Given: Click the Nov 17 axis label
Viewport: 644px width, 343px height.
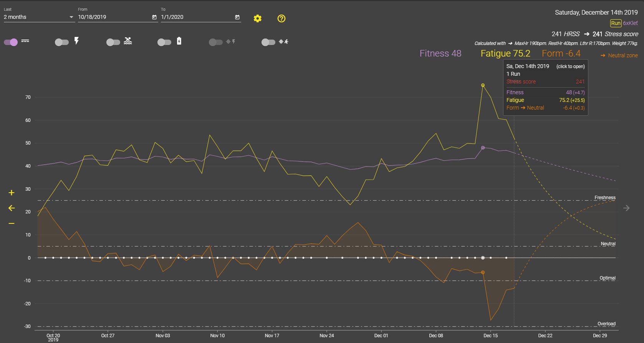Looking at the screenshot, I should point(272,335).
